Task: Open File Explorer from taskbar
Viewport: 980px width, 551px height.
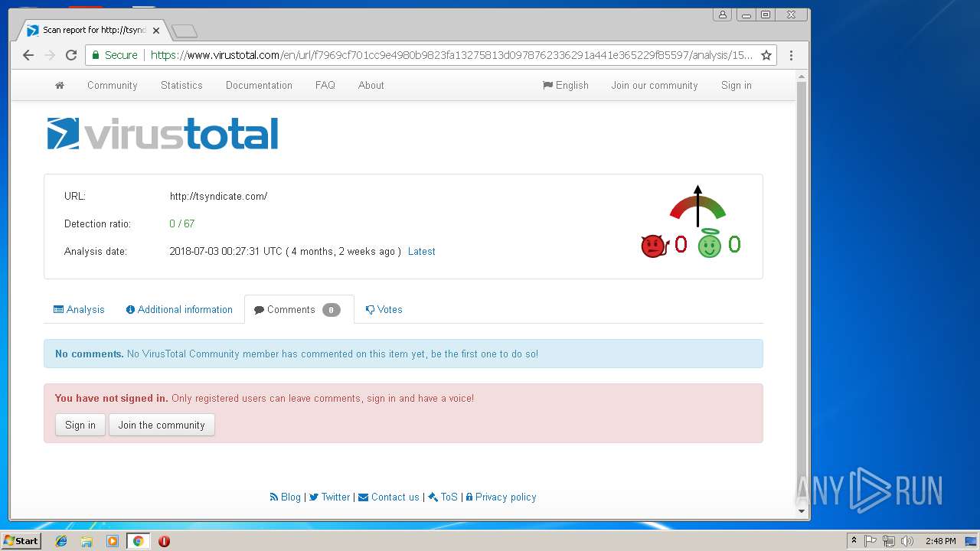Action: [x=87, y=541]
